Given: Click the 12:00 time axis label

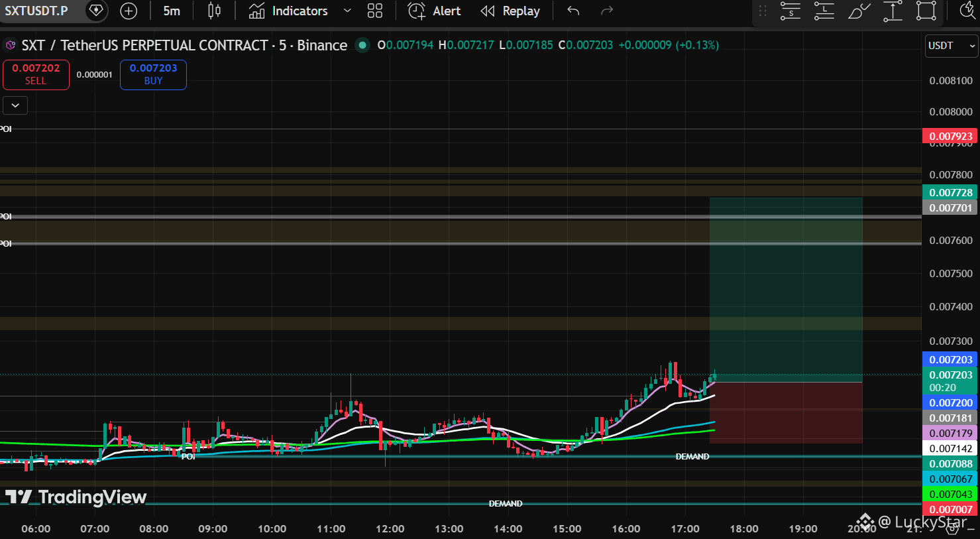Looking at the screenshot, I should tap(390, 528).
